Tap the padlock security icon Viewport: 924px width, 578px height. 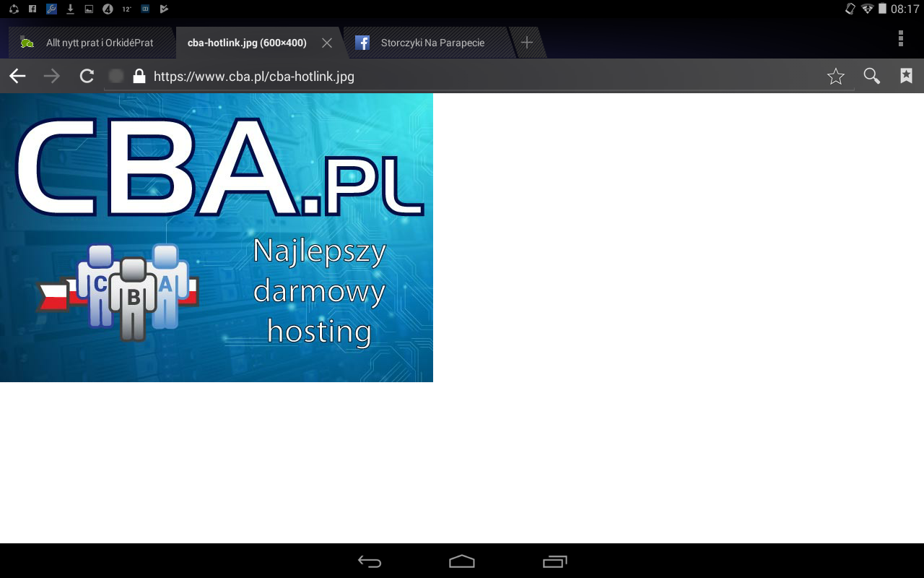pos(139,77)
